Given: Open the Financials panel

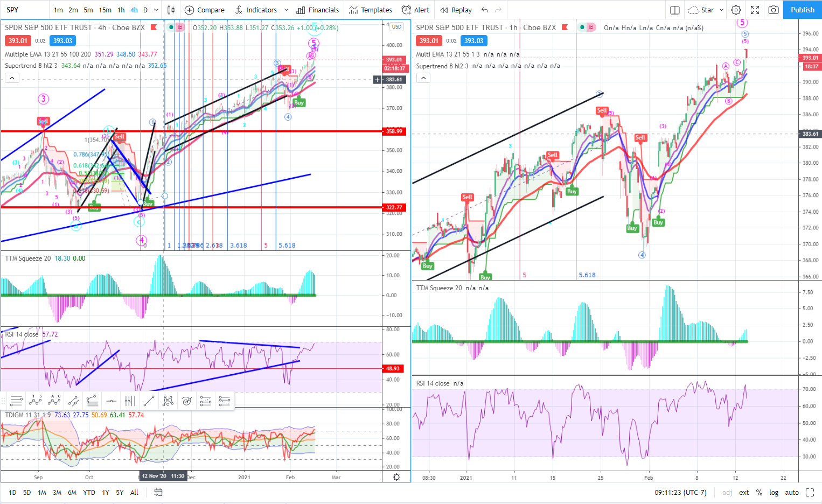Looking at the screenshot, I should pos(318,10).
